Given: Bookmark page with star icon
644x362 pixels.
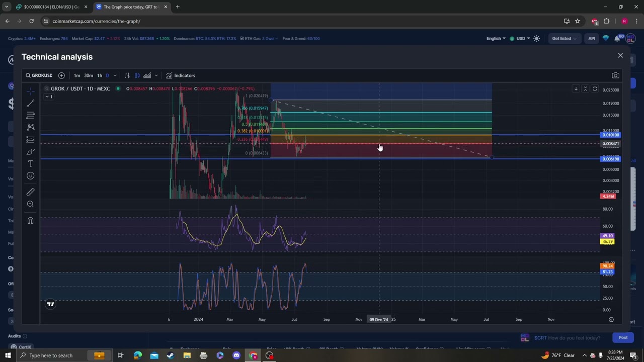Looking at the screenshot, I should coord(578,21).
